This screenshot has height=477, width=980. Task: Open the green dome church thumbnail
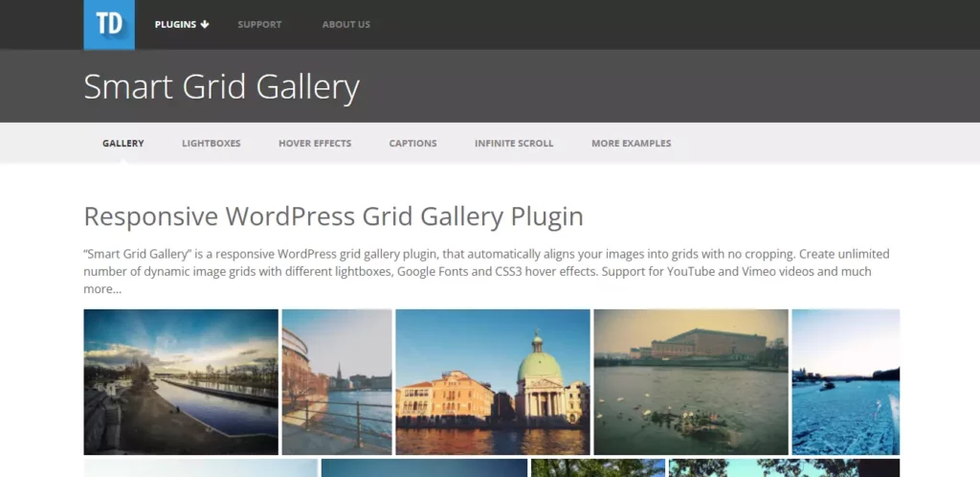coord(493,381)
